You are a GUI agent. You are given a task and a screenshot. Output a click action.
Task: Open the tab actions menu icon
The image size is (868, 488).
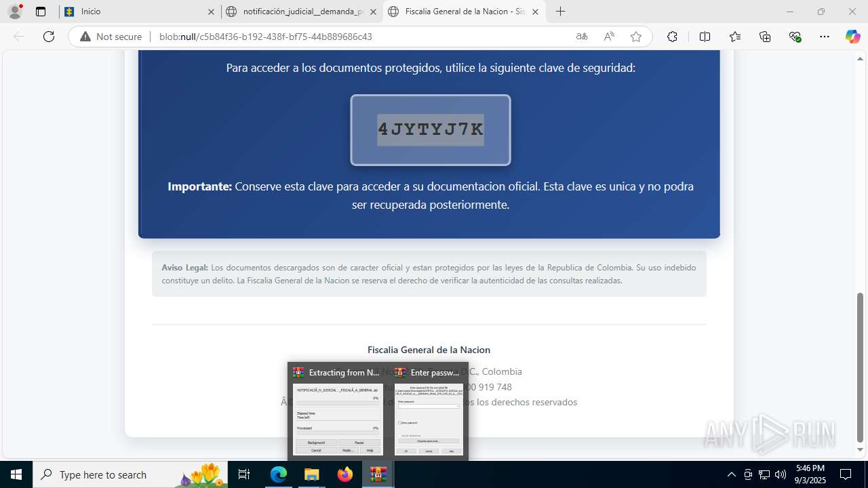[41, 12]
